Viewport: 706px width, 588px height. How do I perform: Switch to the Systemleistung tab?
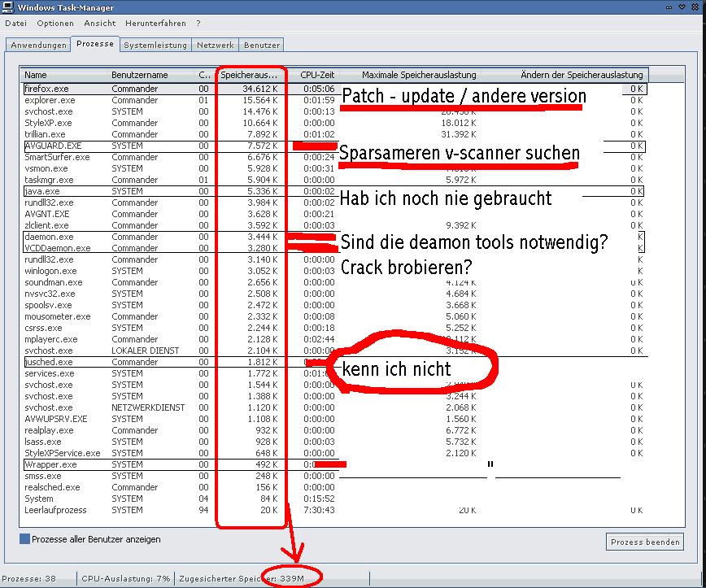(155, 45)
